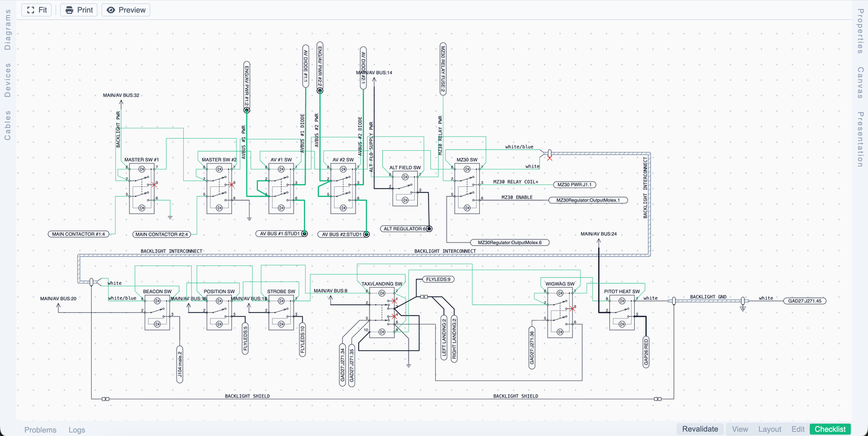Select the BEACON SW switch symbol

157,312
